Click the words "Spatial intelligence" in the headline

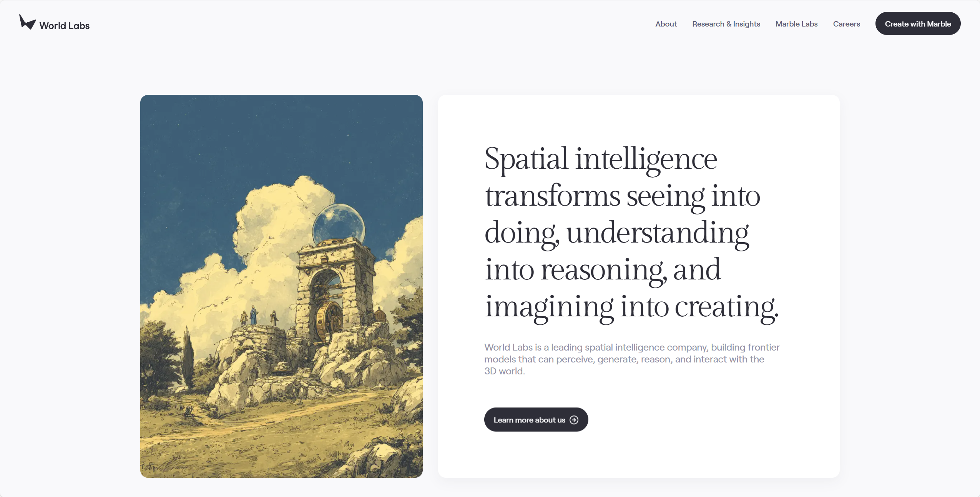pos(601,159)
